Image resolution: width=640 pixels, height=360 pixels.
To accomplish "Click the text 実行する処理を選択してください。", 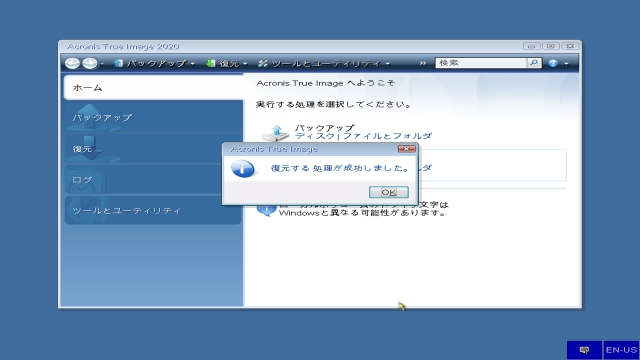I will click(x=333, y=104).
